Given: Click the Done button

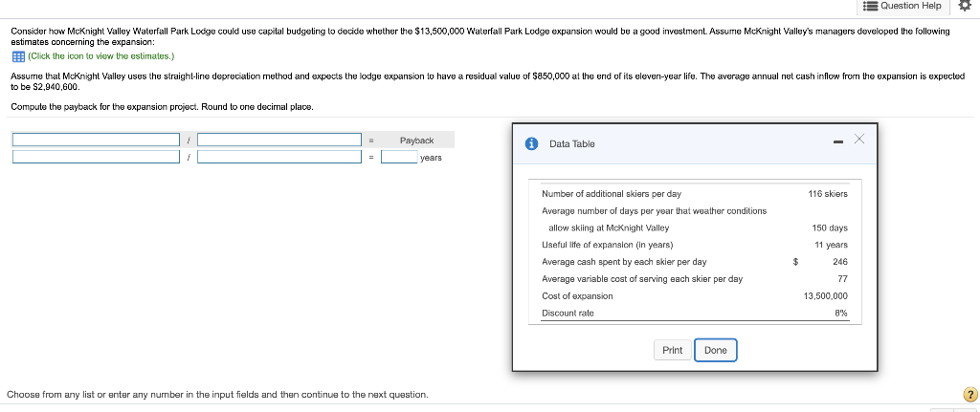Looking at the screenshot, I should click(x=716, y=350).
